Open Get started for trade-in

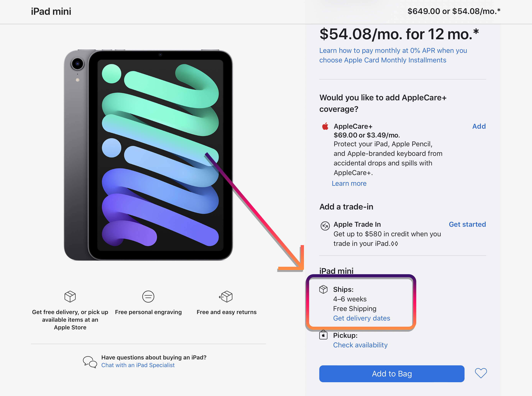[x=467, y=224]
